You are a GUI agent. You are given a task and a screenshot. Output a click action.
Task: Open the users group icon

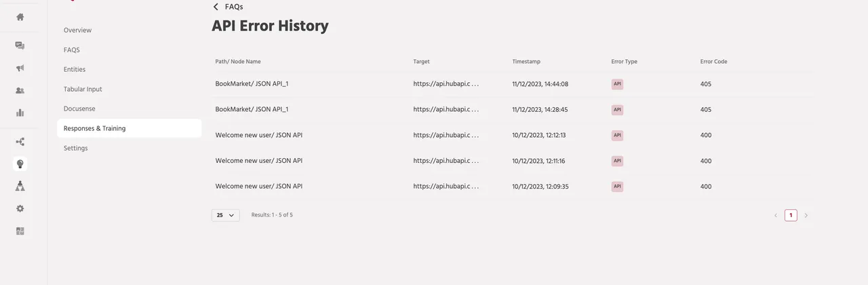pos(20,90)
